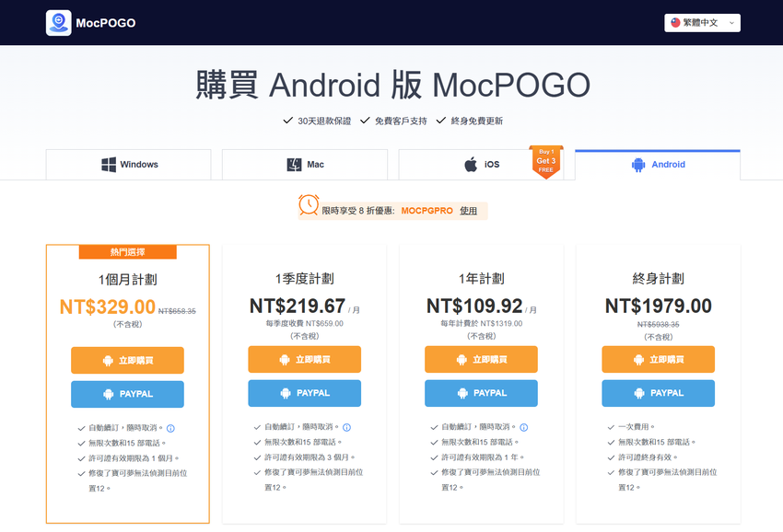This screenshot has height=532, width=783.
Task: Switch to the Mac tab
Action: pyautogui.click(x=305, y=165)
